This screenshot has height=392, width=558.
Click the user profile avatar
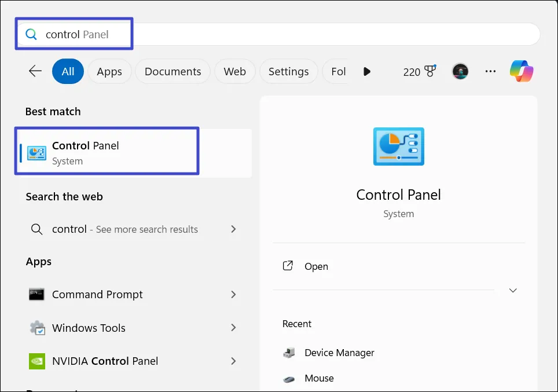460,71
